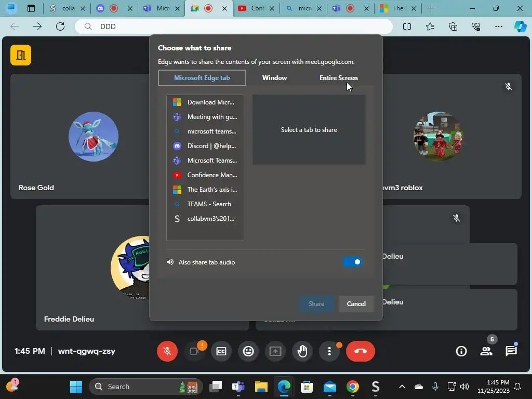
Task: Turn on the camera in Meet
Action: click(x=194, y=351)
